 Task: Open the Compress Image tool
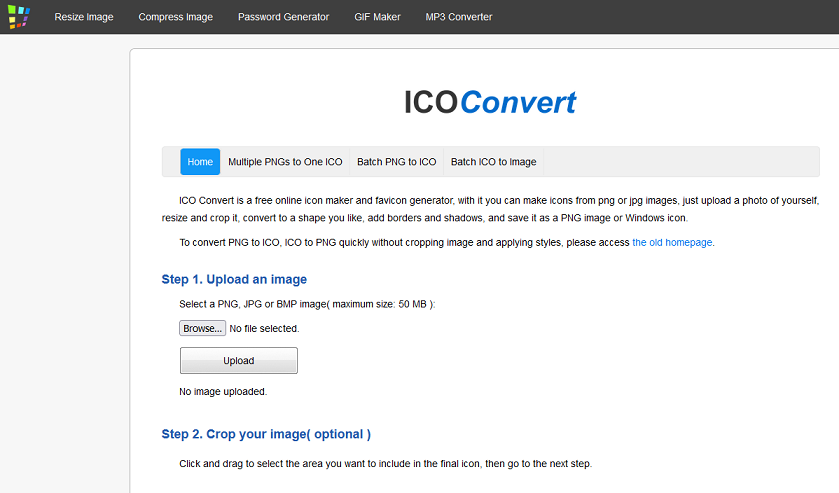tap(176, 17)
